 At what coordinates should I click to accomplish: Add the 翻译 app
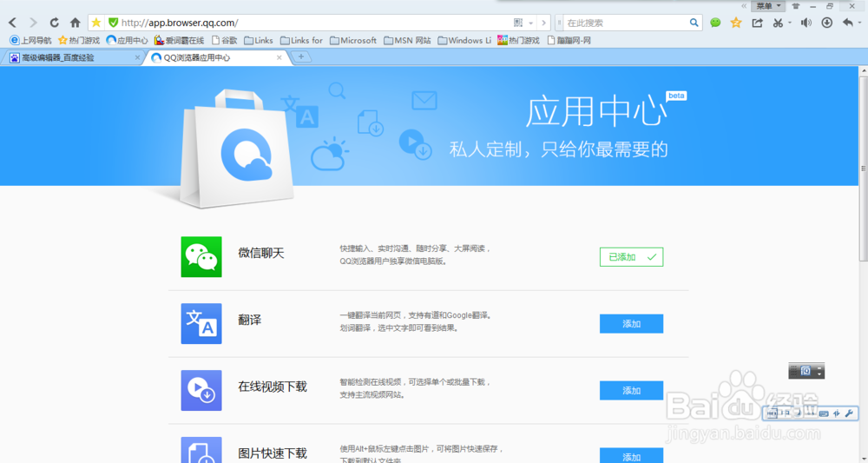coord(631,324)
